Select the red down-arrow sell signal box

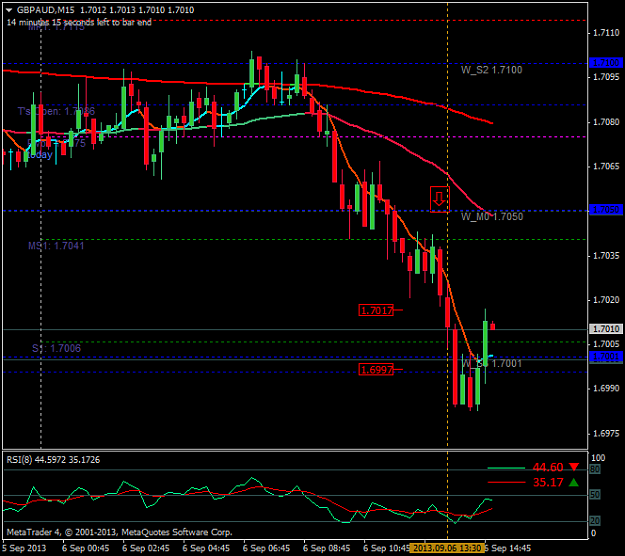(x=440, y=199)
